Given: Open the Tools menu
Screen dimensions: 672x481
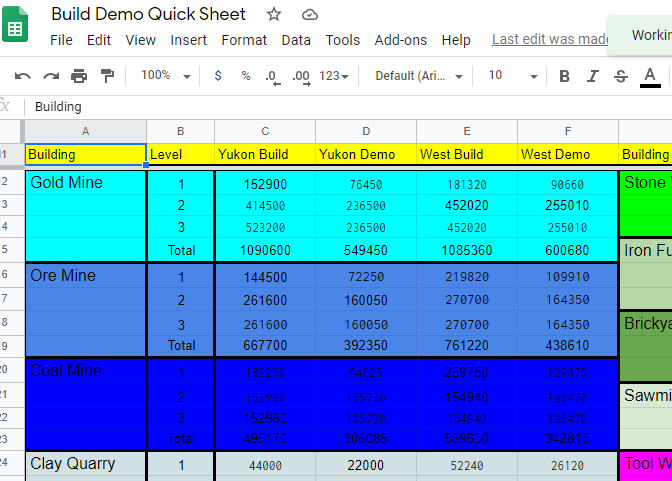Looking at the screenshot, I should pyautogui.click(x=342, y=40).
